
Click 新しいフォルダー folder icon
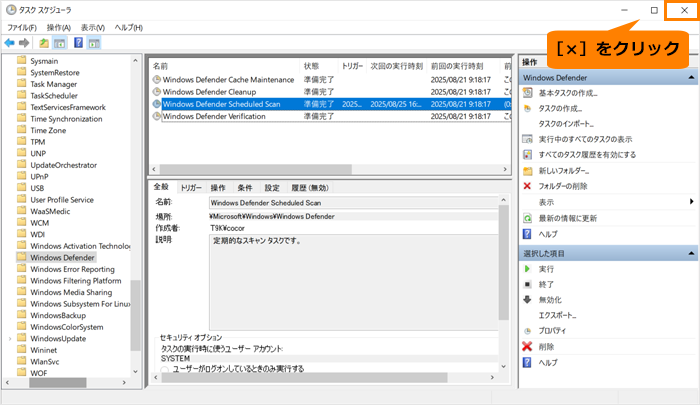[x=528, y=171]
